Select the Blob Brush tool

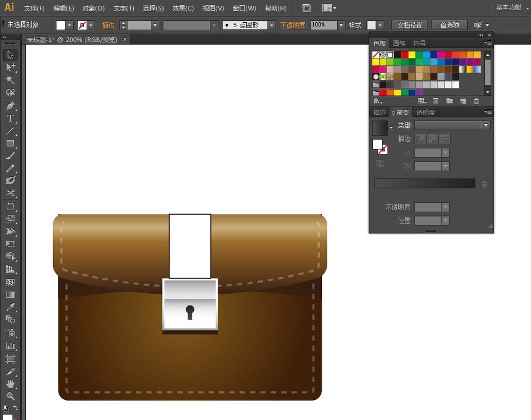click(10, 181)
